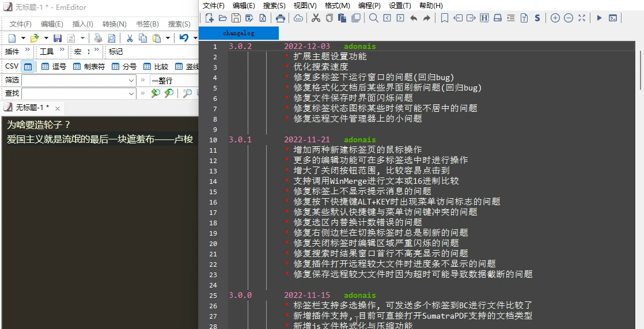This screenshot has height=329, width=644.
Task: Click the bookmark icon in the dark editor toolbar
Action: [445, 18]
